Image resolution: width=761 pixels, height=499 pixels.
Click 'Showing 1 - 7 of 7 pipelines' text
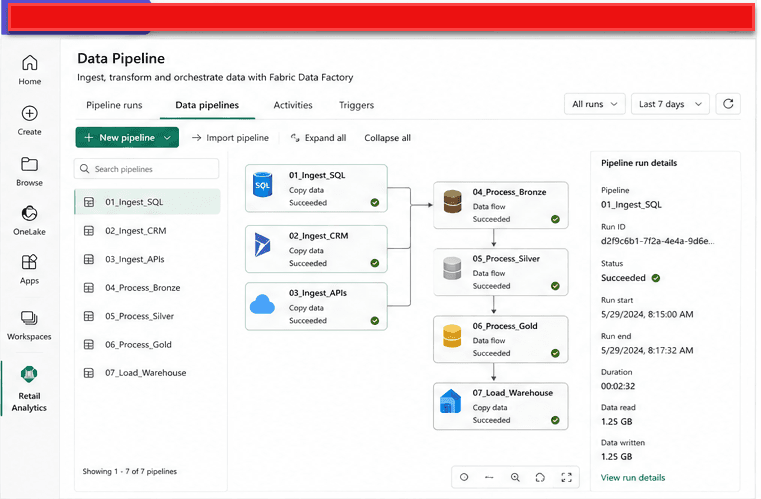click(x=130, y=471)
